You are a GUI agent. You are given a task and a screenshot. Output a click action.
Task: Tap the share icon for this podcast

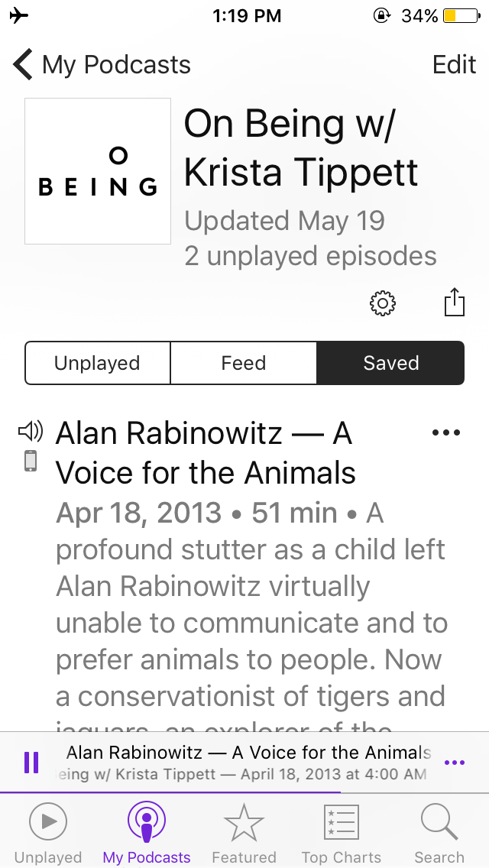455,302
